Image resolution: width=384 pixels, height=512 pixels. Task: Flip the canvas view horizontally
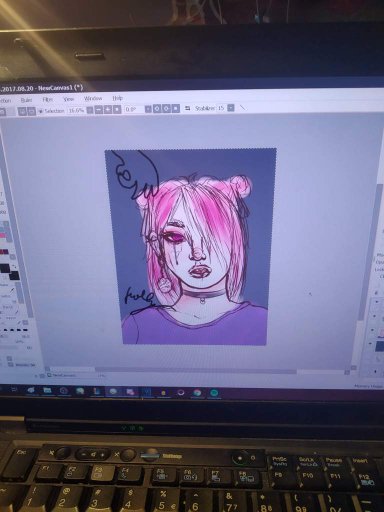tap(187, 108)
